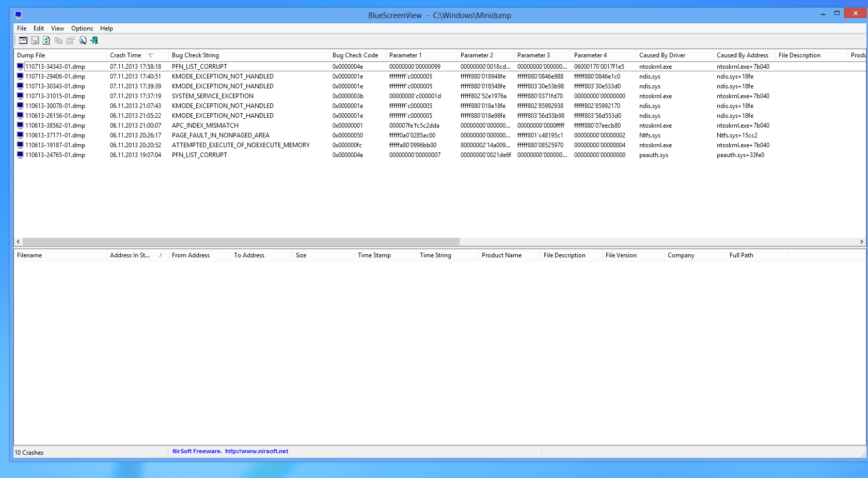The height and width of the screenshot is (478, 868).
Task: Sort by the Bug Check String column header
Action: click(249, 55)
